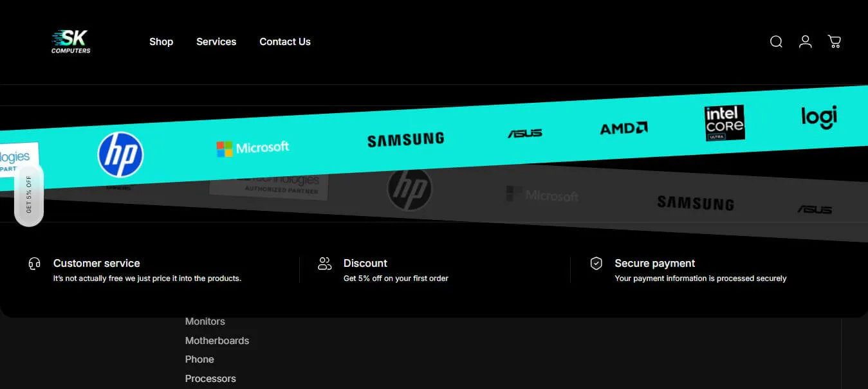Screen dimensions: 868x389
Task: Click the Intel Core Ultra badge
Action: (725, 123)
